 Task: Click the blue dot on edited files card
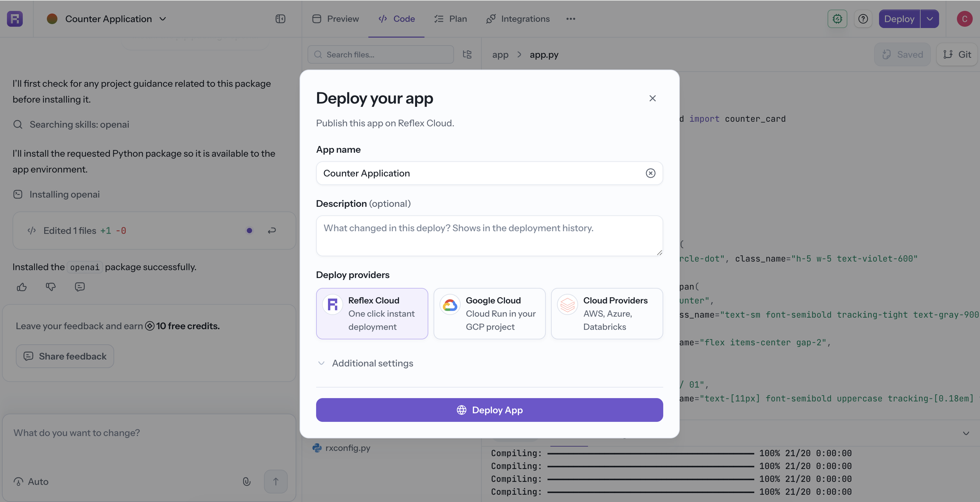point(249,231)
